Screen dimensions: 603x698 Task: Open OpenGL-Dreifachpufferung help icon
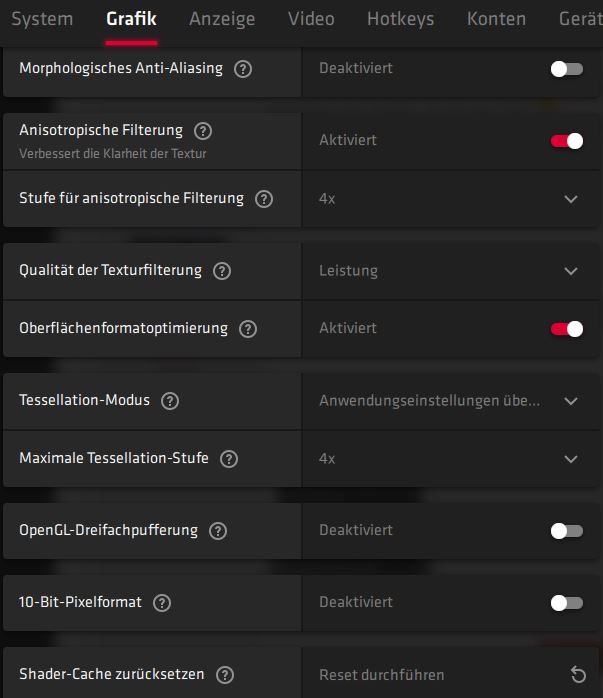[x=218, y=531]
